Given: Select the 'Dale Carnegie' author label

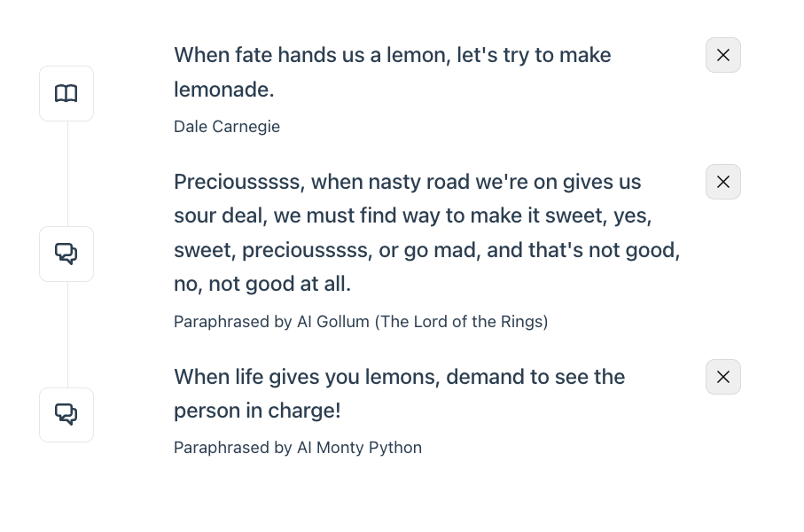Looking at the screenshot, I should click(x=227, y=126).
